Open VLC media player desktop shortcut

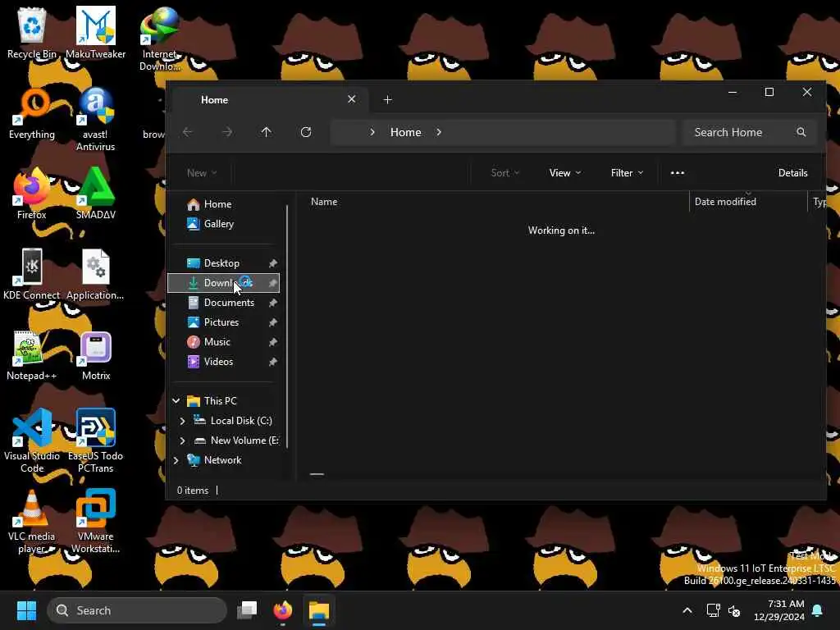(x=32, y=521)
